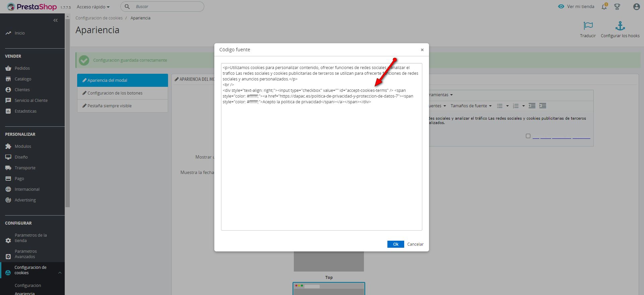Switch to Pestaña siempre visible tab
Screen dimensions: 644x295
pos(122,106)
